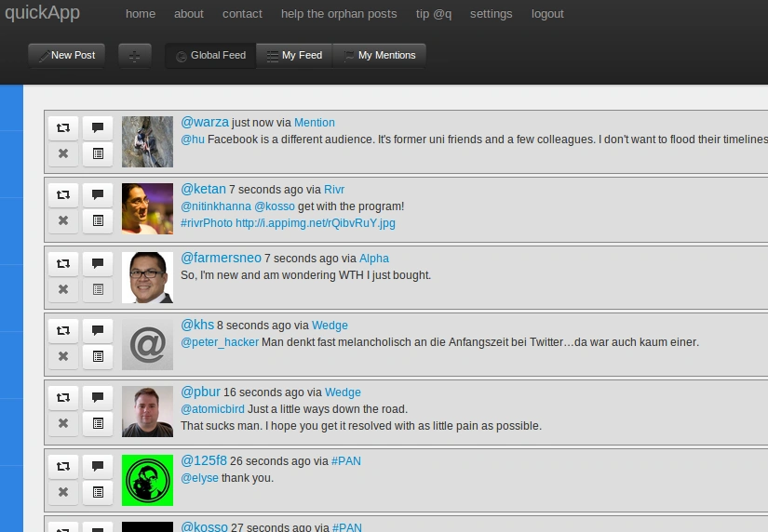
Task: Open conversation view for @125f8 post
Action: click(x=98, y=493)
